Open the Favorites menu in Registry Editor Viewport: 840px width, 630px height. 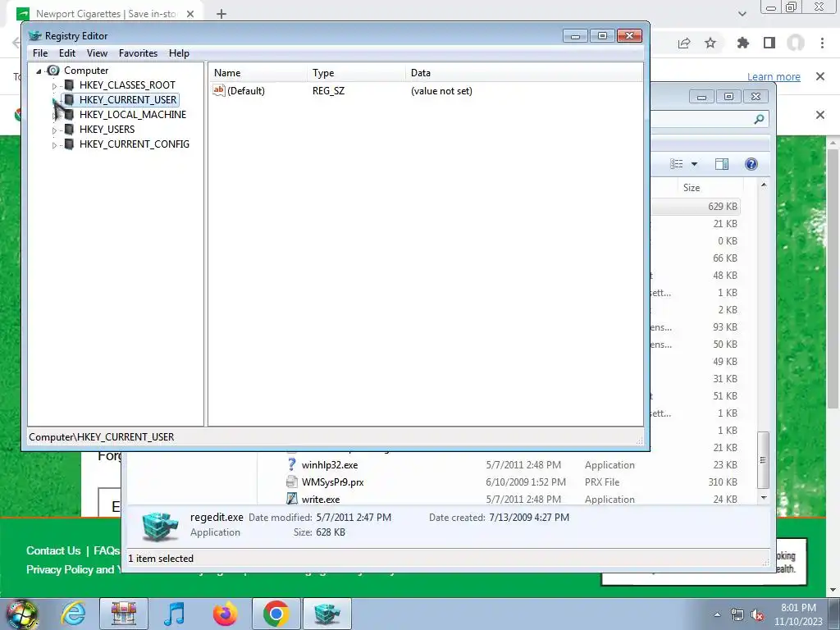tap(138, 53)
